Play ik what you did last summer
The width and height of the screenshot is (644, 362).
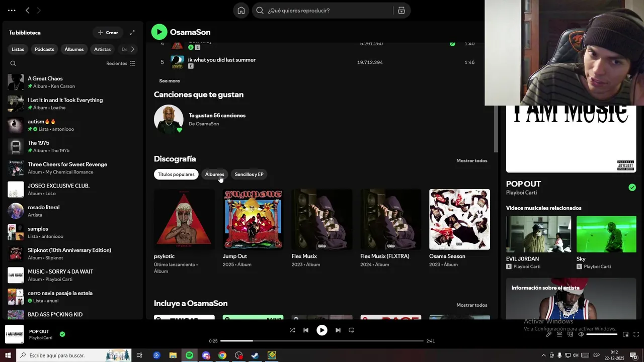221,60
